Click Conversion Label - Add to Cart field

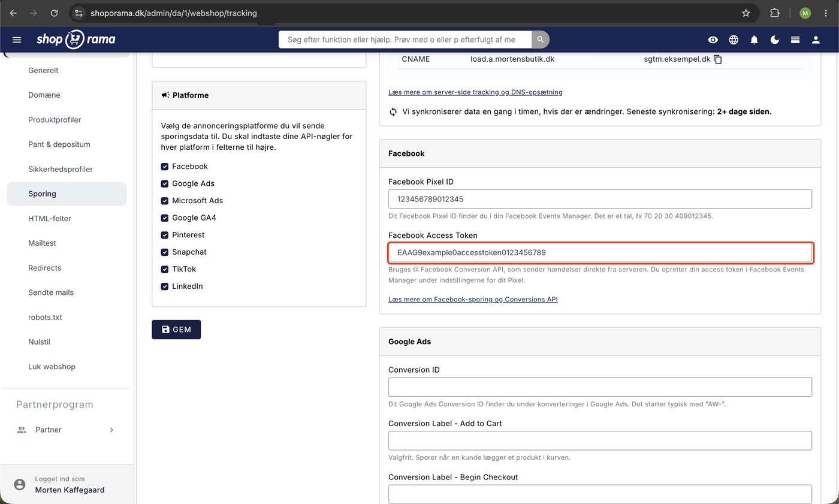pyautogui.click(x=600, y=440)
